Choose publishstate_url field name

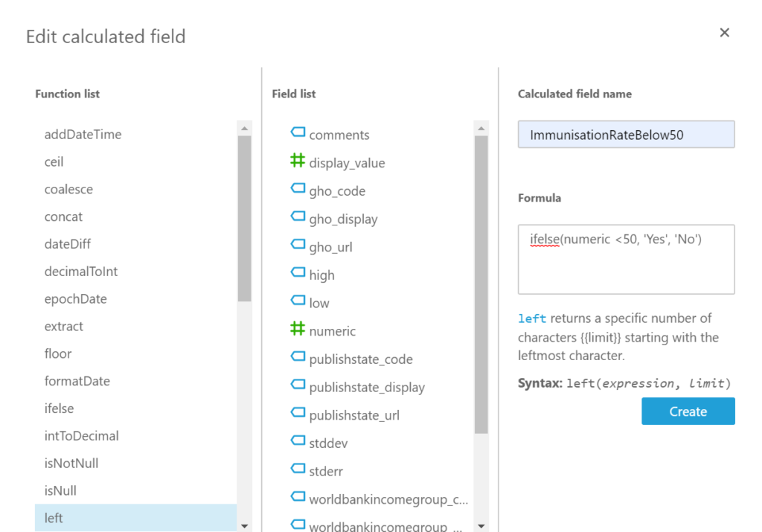tap(354, 415)
